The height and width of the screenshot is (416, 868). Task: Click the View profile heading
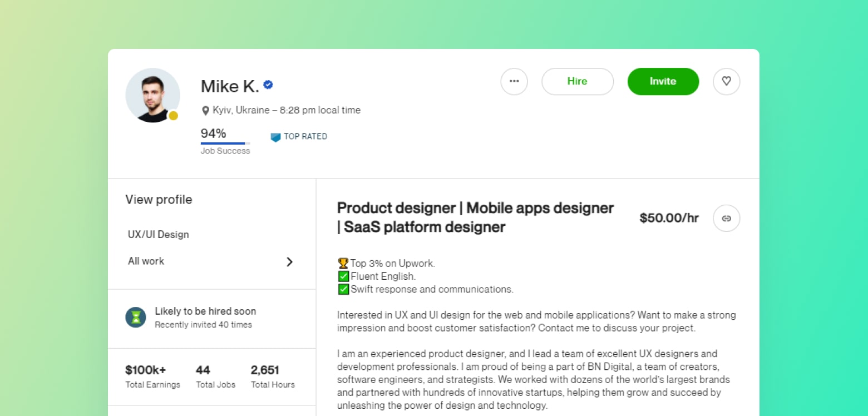click(159, 200)
